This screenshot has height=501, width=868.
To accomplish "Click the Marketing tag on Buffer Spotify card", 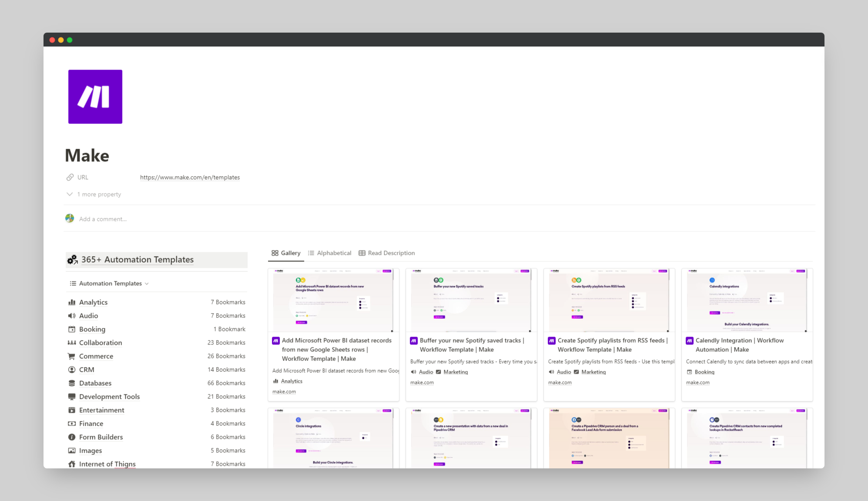I will 452,372.
